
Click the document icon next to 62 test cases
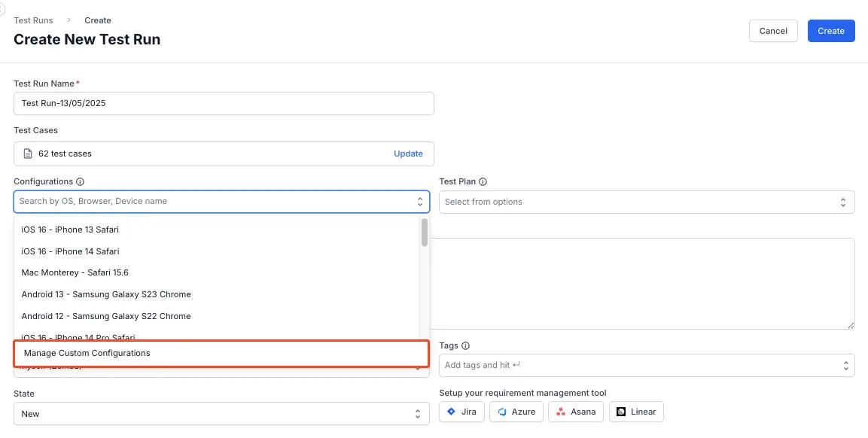(x=26, y=154)
